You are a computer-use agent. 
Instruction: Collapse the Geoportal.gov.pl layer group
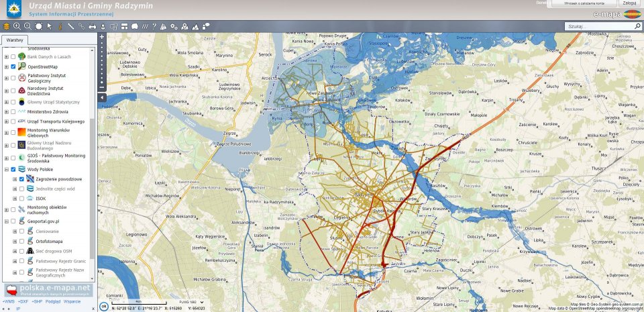pyautogui.click(x=6, y=221)
